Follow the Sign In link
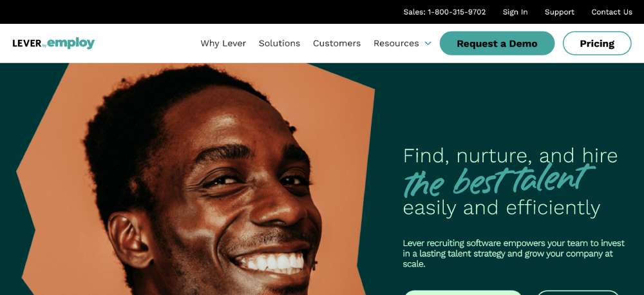 click(x=515, y=12)
